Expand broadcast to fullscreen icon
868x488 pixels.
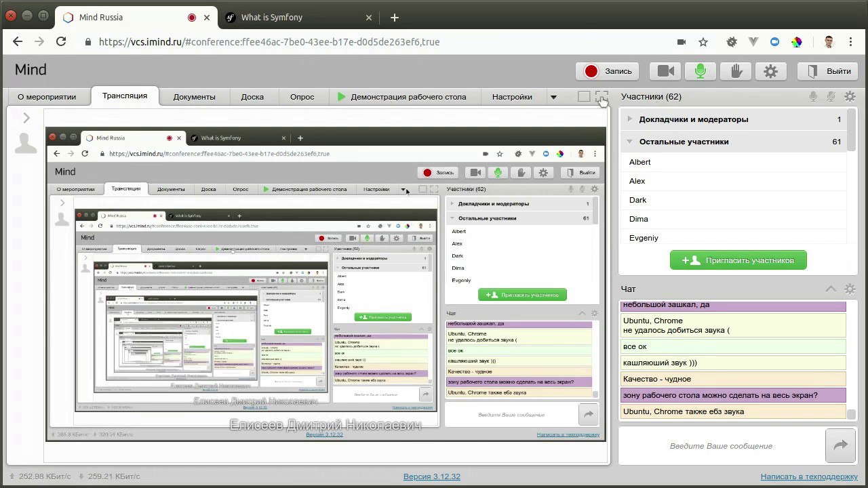pos(601,97)
